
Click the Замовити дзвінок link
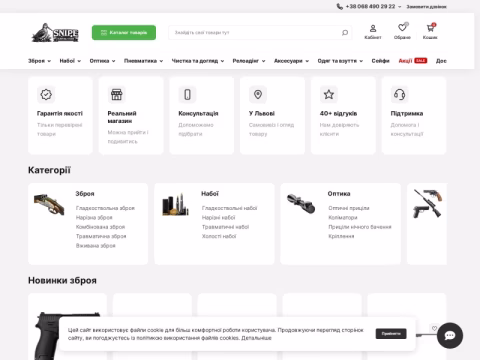click(426, 7)
